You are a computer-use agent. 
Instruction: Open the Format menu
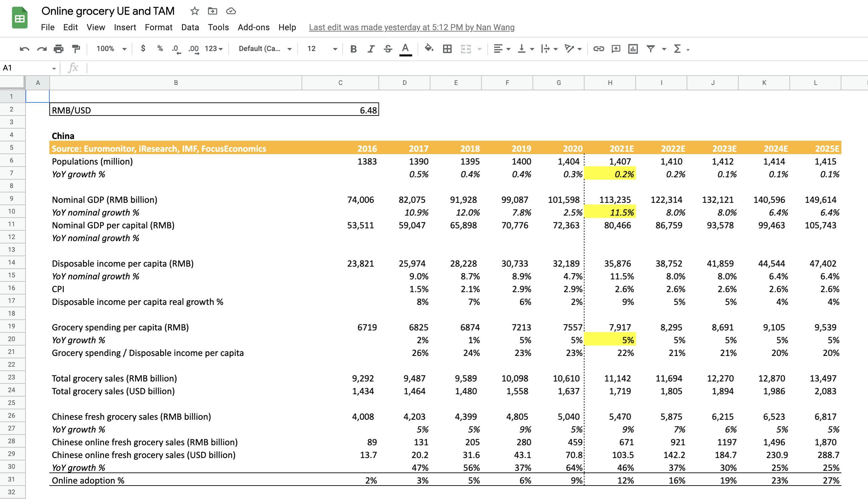click(x=159, y=28)
